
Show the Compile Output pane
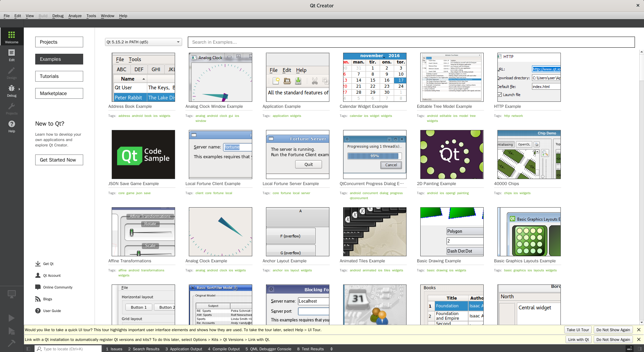224,349
